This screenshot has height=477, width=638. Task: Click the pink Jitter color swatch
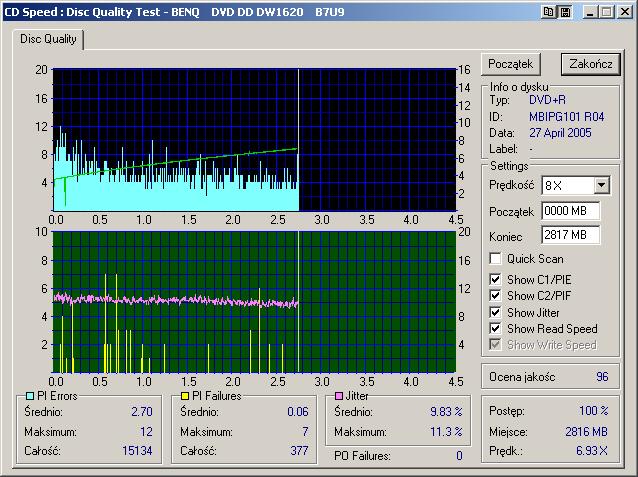pos(339,396)
